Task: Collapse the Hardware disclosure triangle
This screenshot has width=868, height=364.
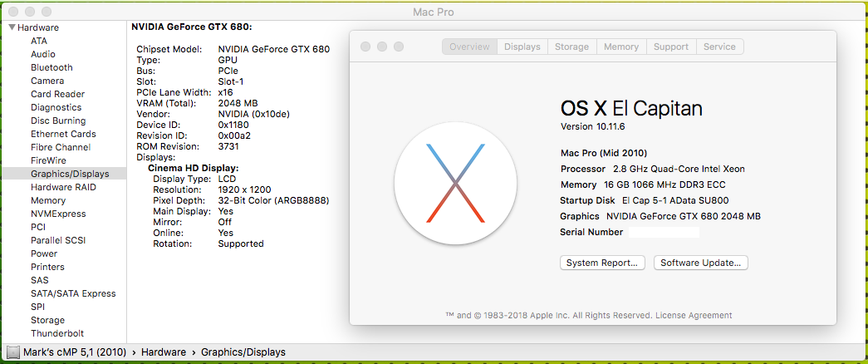Action: [x=12, y=27]
